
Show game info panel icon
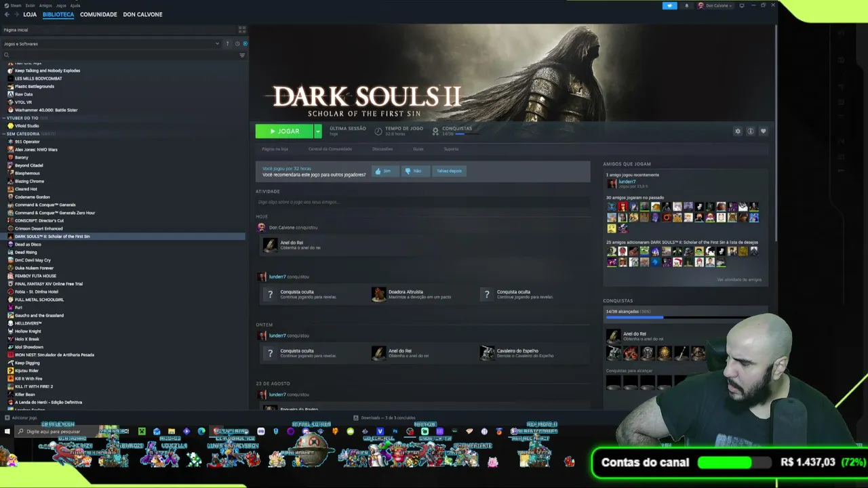click(750, 131)
